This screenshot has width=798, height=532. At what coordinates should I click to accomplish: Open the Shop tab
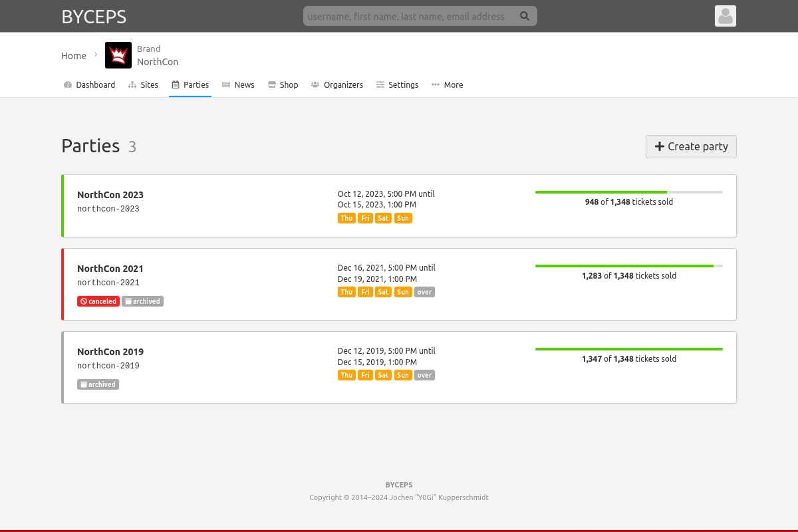coord(283,85)
